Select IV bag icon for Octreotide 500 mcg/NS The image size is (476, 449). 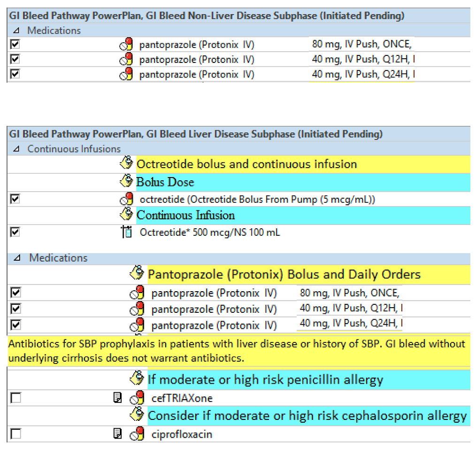pos(126,232)
